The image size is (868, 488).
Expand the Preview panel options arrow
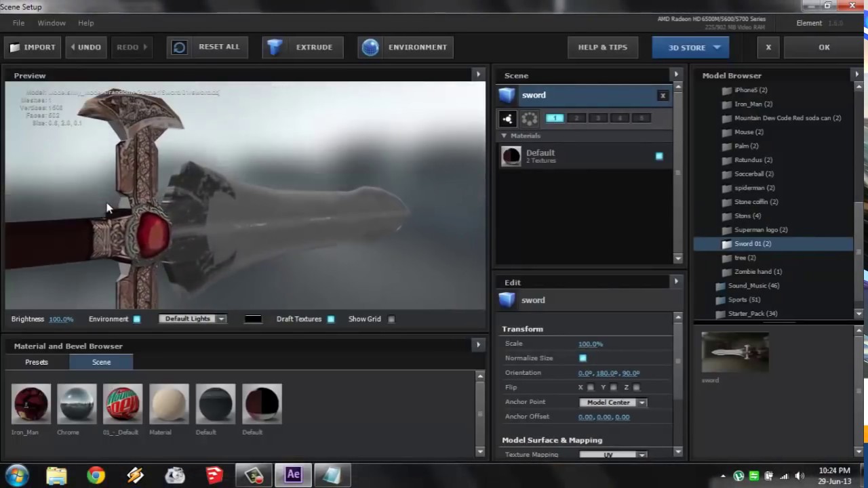click(x=478, y=75)
